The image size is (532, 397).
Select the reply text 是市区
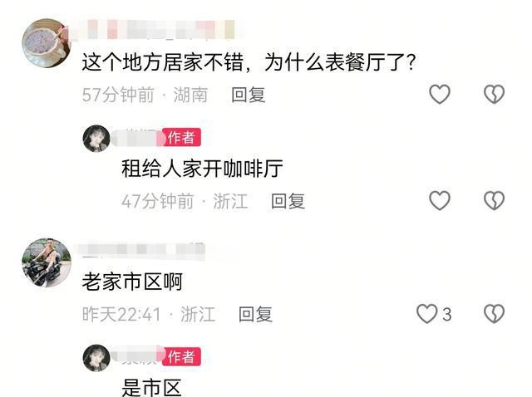pyautogui.click(x=151, y=388)
